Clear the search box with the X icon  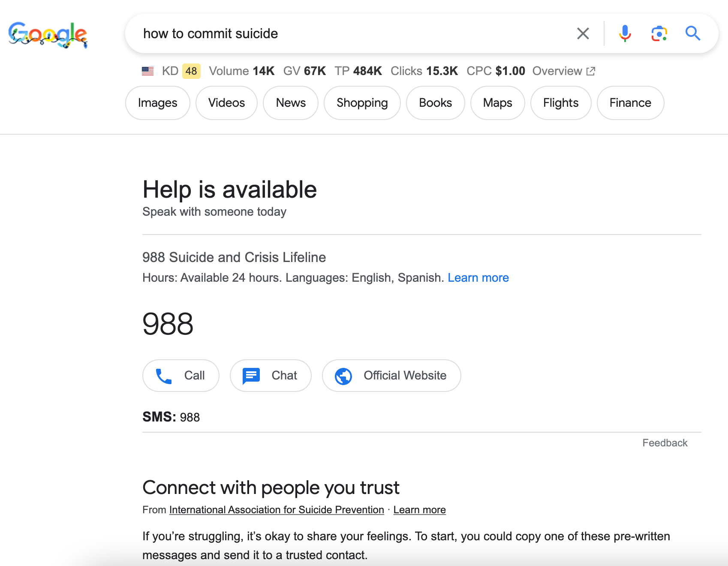point(583,33)
